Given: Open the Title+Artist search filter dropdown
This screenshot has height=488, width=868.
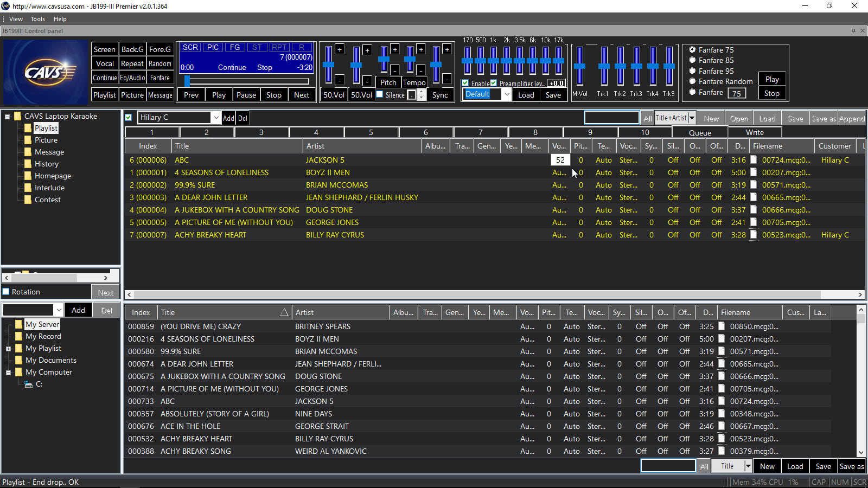Looking at the screenshot, I should 692,118.
